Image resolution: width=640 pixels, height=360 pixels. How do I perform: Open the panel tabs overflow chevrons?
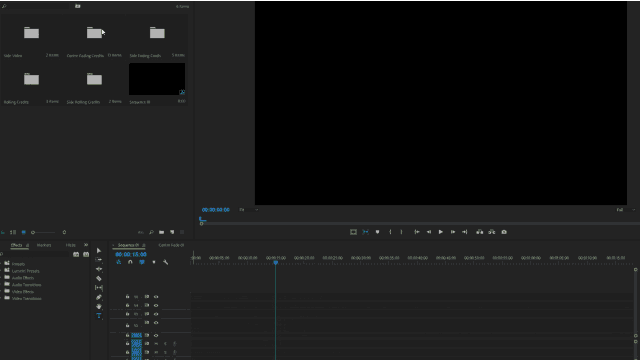86,245
